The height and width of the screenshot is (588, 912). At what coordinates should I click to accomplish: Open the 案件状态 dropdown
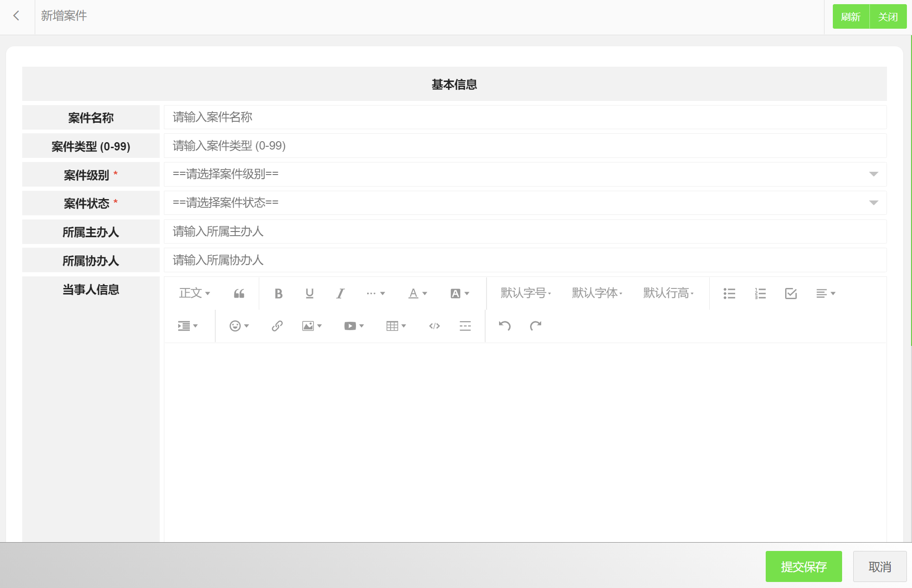point(525,203)
